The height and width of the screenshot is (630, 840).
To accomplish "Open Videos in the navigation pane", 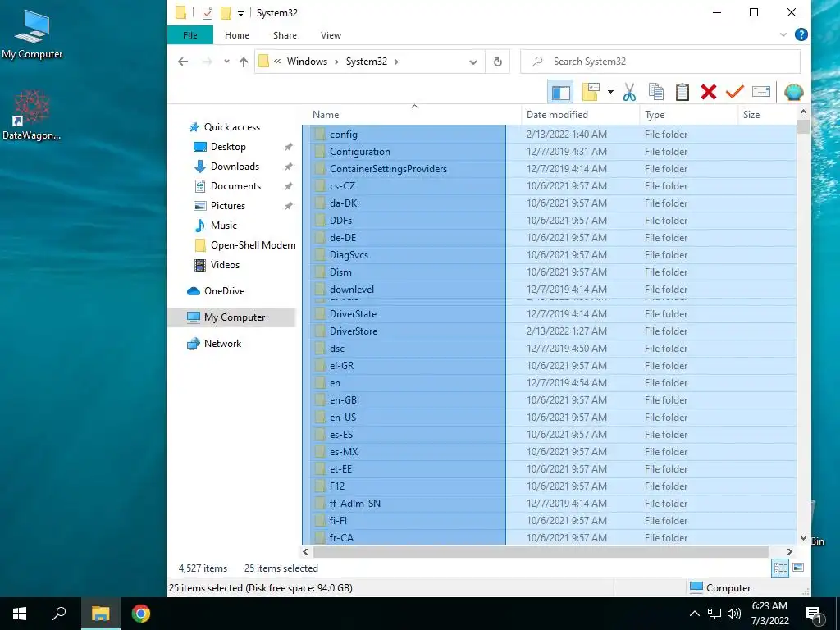I will click(225, 265).
